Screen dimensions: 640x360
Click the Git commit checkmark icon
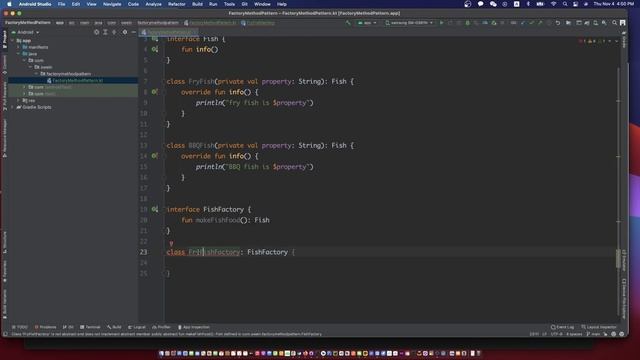point(531,23)
